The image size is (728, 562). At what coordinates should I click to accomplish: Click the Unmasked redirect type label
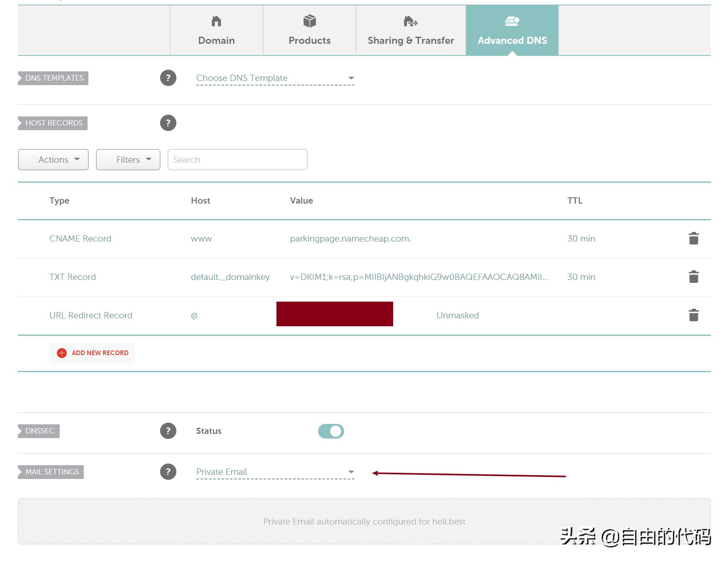pos(457,315)
